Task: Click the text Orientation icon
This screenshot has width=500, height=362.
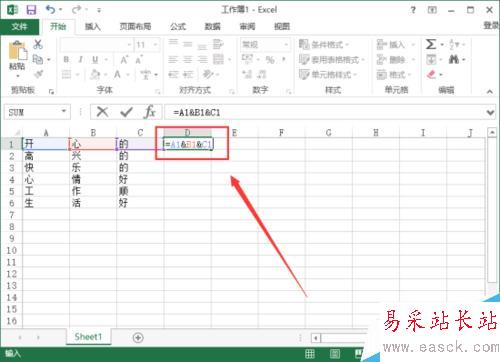Action: click(208, 74)
